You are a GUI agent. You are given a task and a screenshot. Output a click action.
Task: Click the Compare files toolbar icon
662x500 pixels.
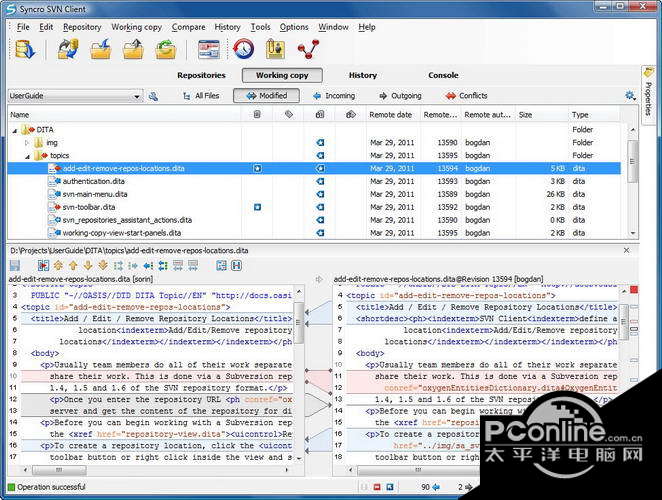click(209, 49)
